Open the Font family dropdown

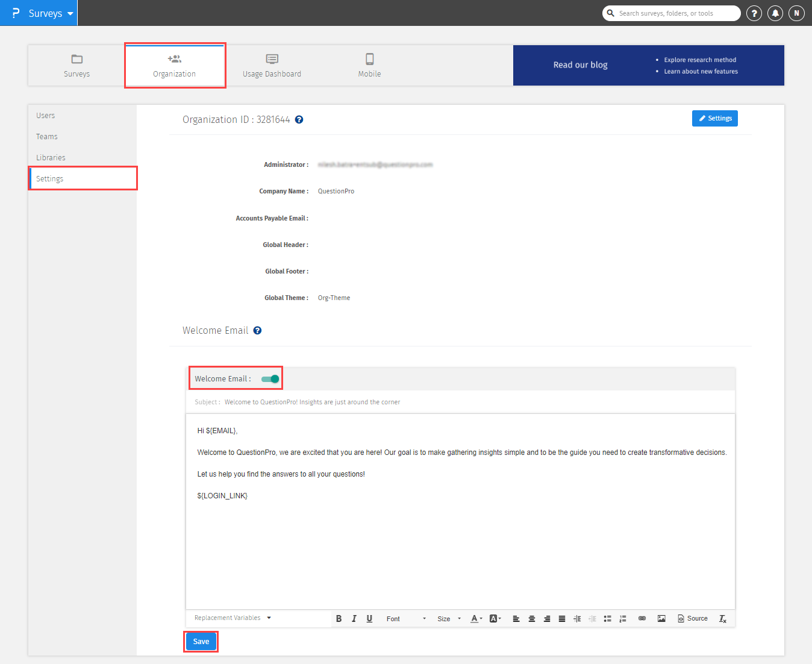405,618
